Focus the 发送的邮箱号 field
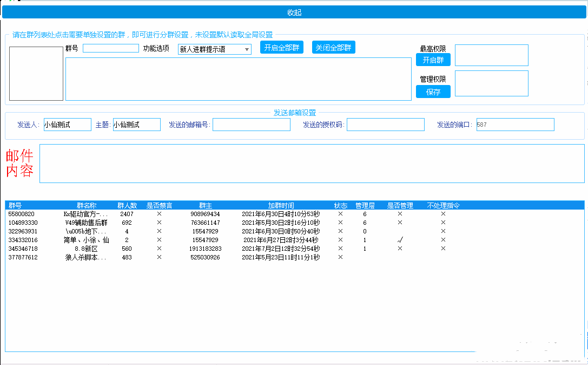 tap(251, 125)
